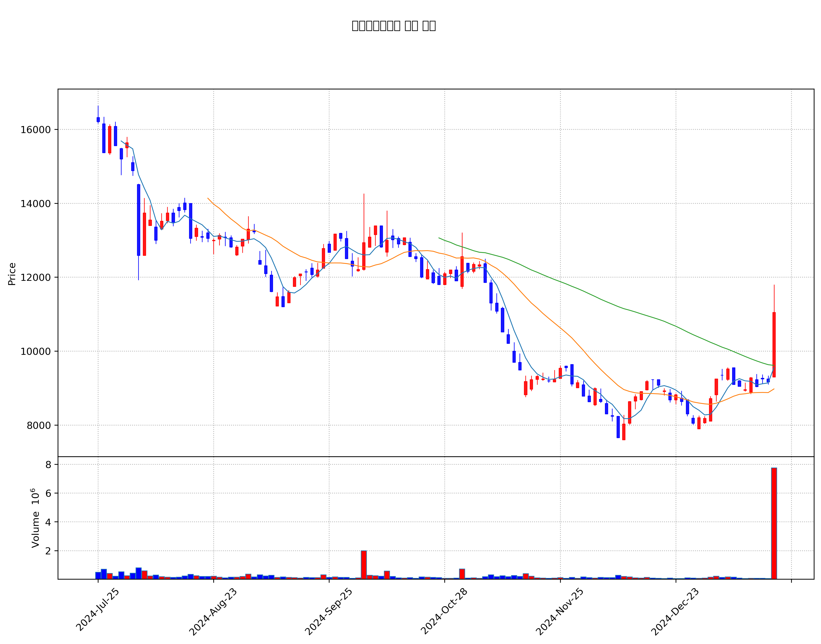
Task: Click the volume axis label 4
Action: (x=48, y=522)
